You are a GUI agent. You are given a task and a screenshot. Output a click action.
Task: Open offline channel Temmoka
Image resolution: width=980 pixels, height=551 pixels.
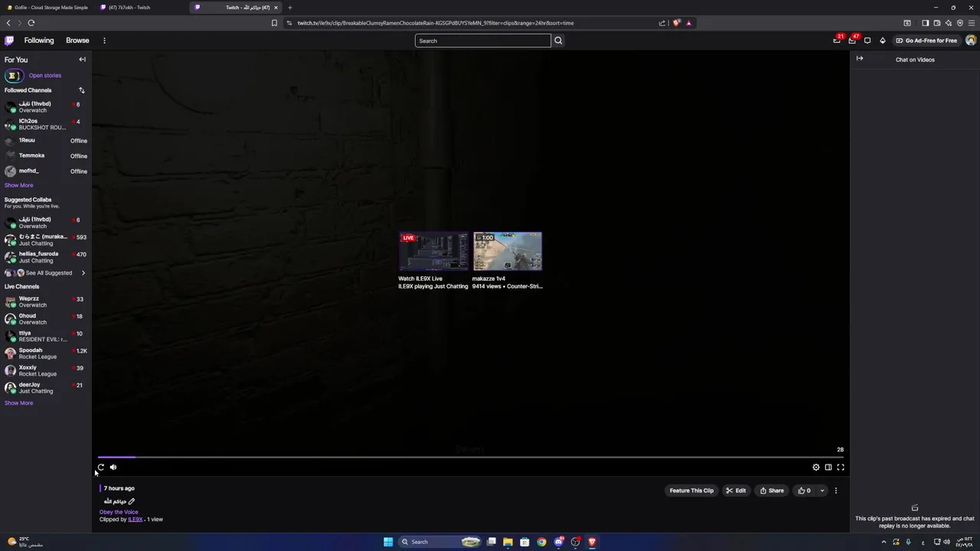pos(46,156)
